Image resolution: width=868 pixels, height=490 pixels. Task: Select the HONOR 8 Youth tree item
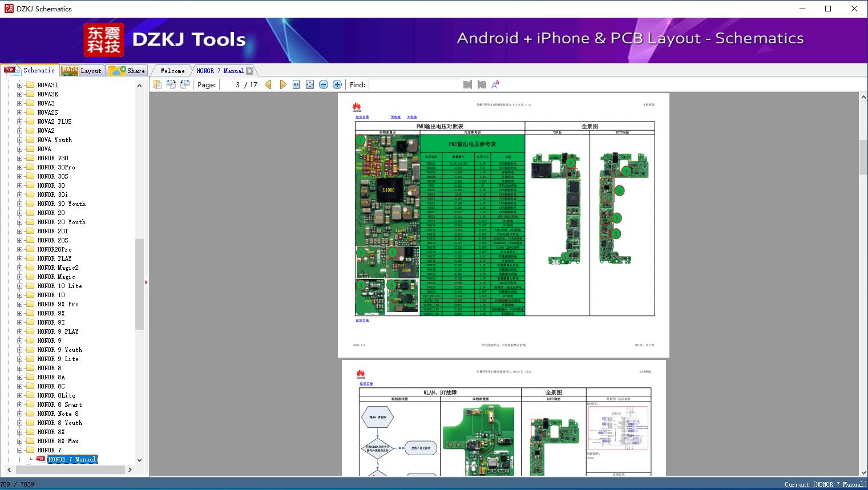click(60, 423)
